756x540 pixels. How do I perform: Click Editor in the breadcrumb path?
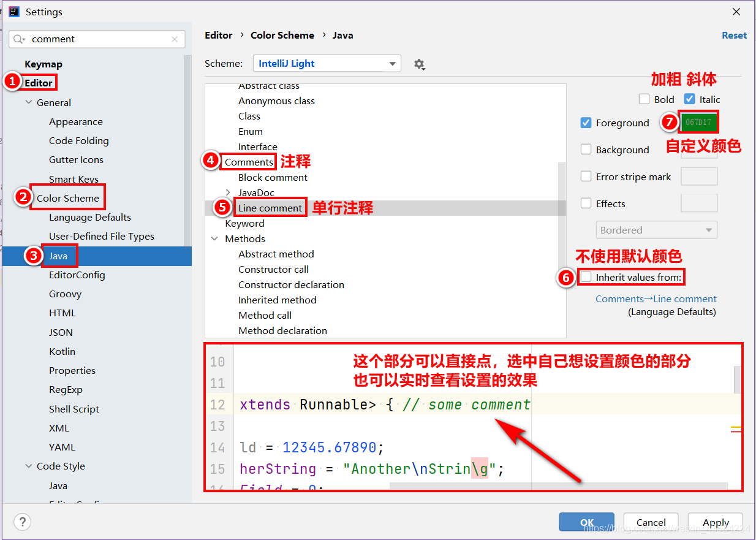(219, 36)
